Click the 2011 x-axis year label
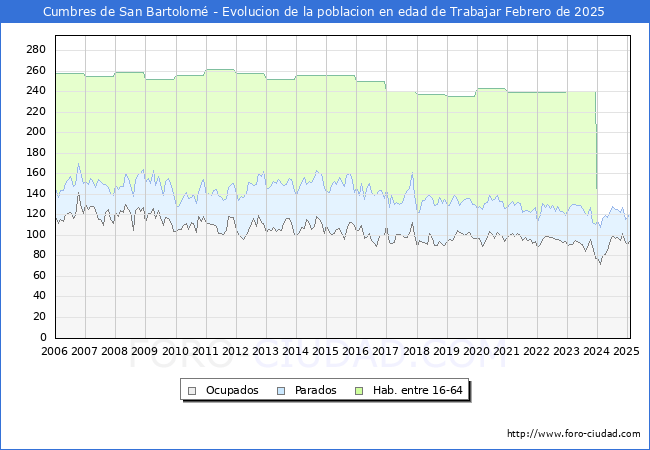Image resolution: width=650 pixels, height=450 pixels. pyautogui.click(x=205, y=351)
